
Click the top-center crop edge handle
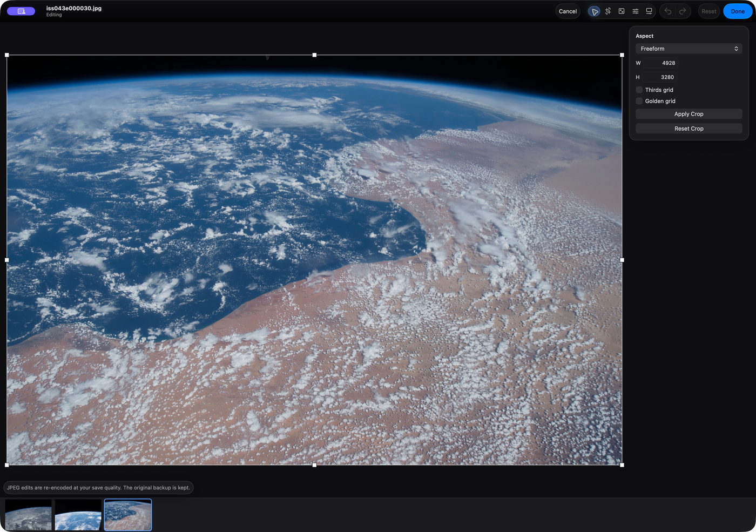coord(314,55)
